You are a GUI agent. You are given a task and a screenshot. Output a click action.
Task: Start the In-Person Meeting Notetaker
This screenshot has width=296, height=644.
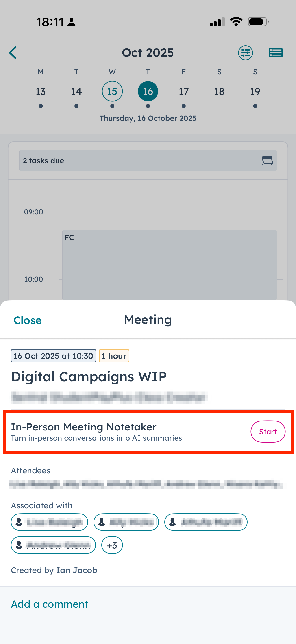pyautogui.click(x=268, y=432)
